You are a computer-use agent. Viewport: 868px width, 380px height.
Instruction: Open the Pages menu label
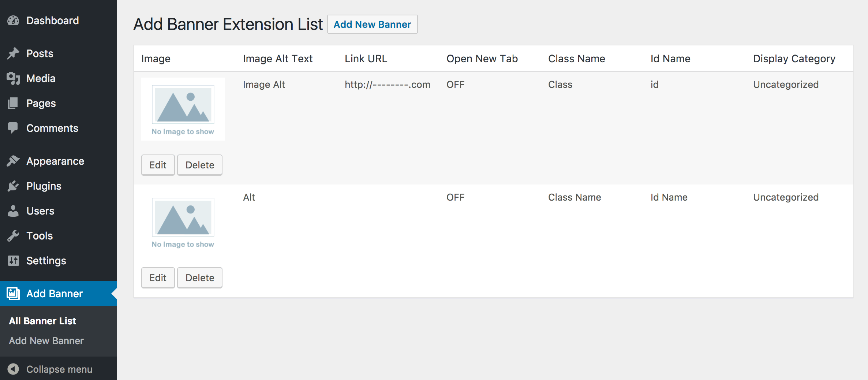(x=41, y=104)
